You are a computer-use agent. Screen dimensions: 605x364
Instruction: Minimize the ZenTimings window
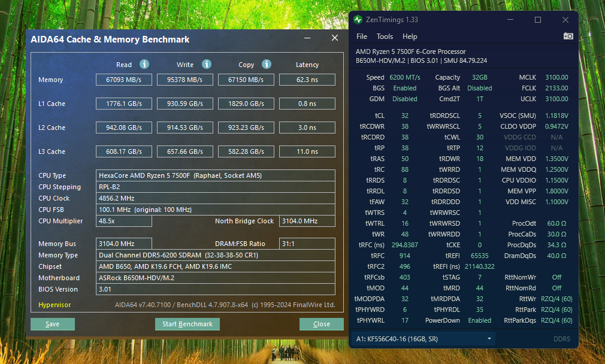click(x=510, y=20)
